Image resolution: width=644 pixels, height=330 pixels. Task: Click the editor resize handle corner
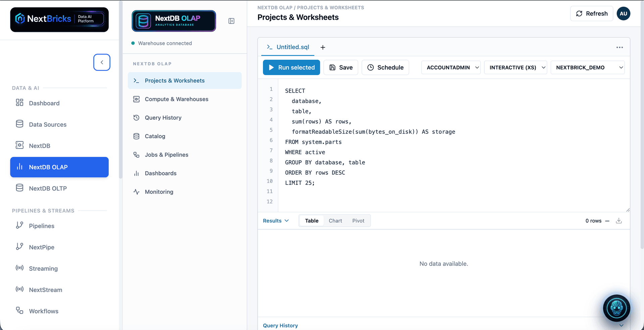628,210
